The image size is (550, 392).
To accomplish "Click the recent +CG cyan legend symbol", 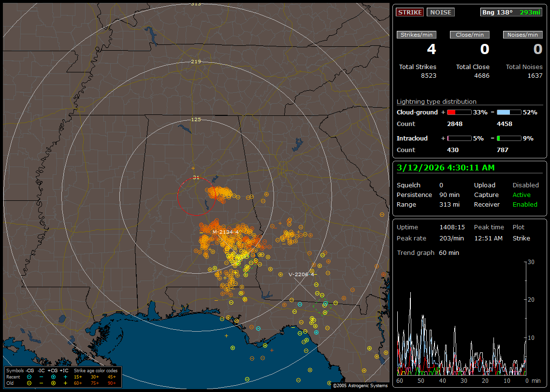I will 53,377.
